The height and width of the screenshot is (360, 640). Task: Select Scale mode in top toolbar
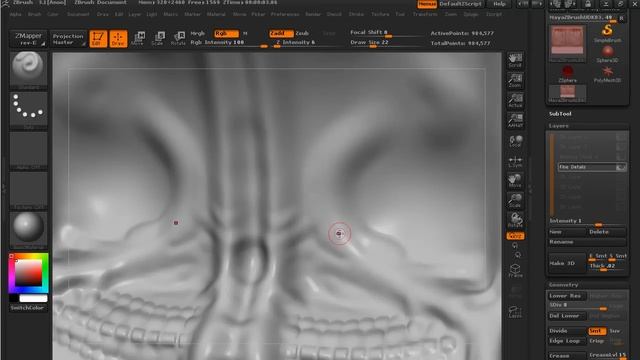coord(158,38)
